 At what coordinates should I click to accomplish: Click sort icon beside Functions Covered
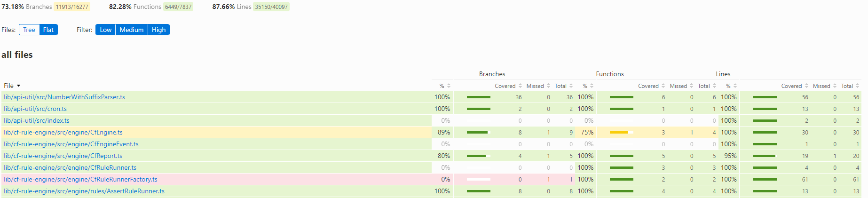[x=663, y=86]
